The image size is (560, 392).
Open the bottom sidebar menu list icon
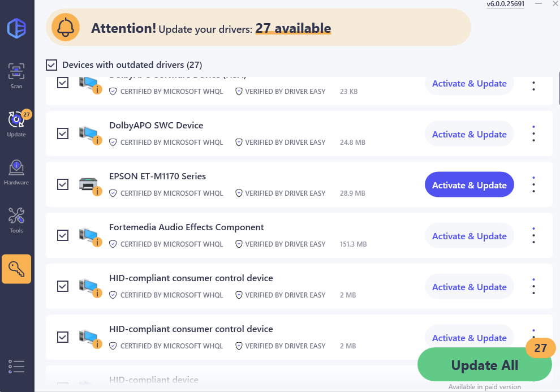tap(16, 366)
